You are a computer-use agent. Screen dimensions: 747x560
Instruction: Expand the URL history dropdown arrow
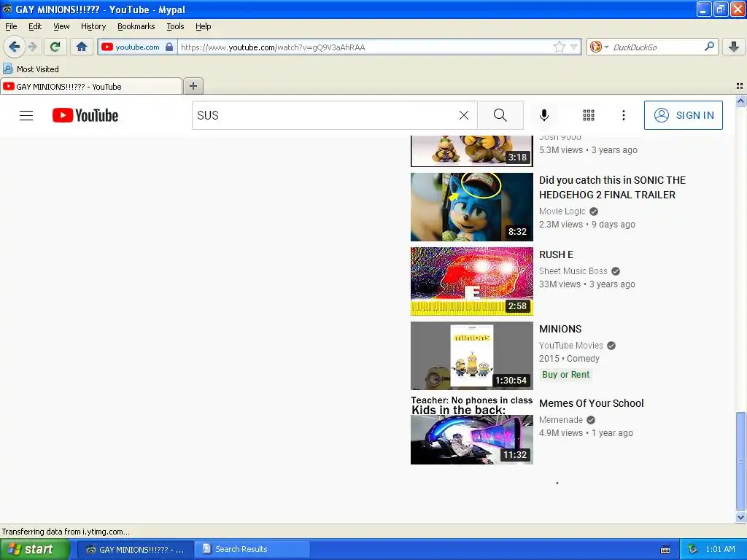[574, 47]
